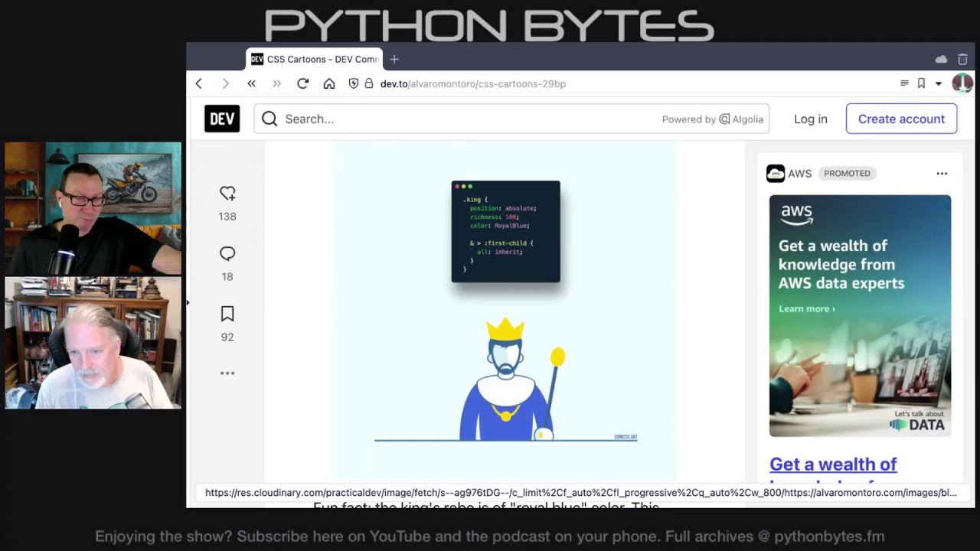Save article with the bookmark reaction
This screenshot has width=980, height=551.
pos(227,314)
